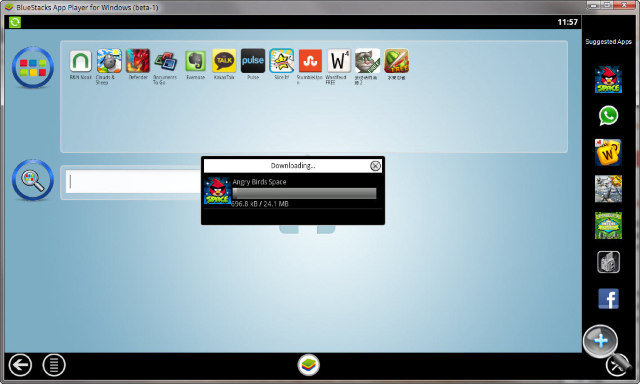The height and width of the screenshot is (384, 640).
Task: Install suggested WhatsApp app
Action: point(608,115)
